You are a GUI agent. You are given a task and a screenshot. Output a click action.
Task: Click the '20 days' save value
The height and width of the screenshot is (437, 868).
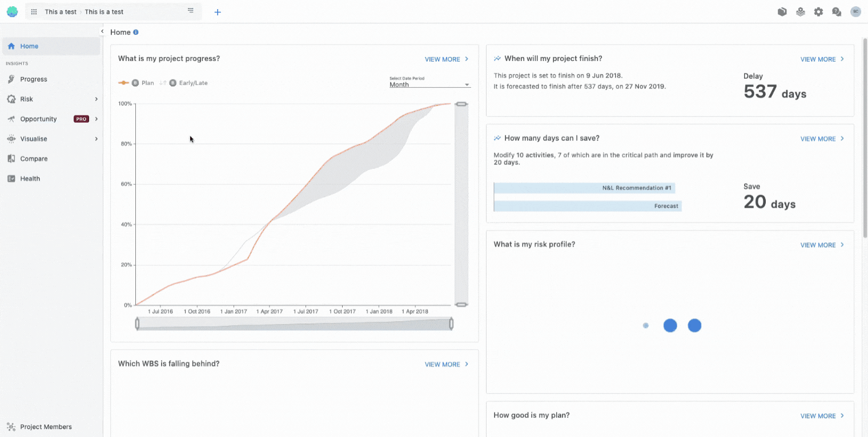pos(769,203)
